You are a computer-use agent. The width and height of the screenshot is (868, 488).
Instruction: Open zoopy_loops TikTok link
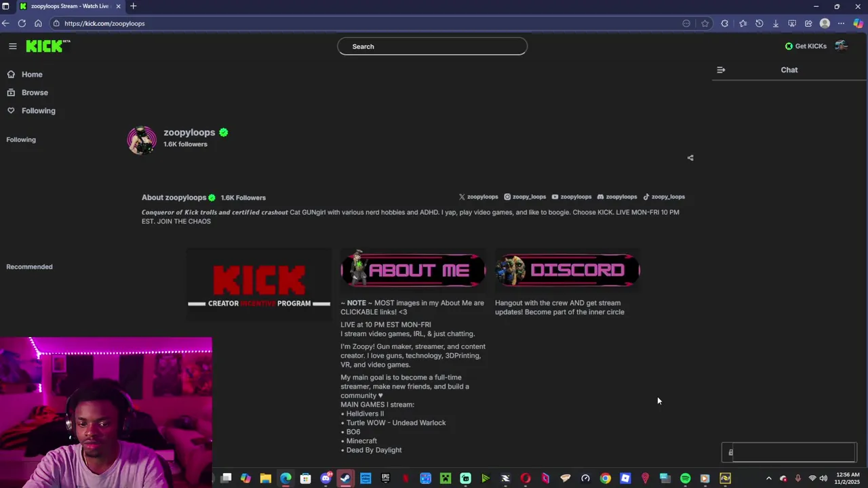click(x=664, y=197)
